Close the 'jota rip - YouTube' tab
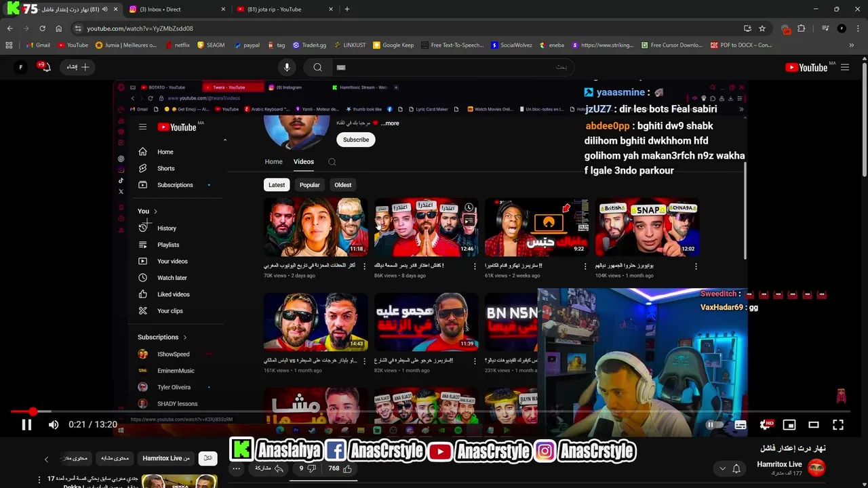868x488 pixels. click(331, 9)
